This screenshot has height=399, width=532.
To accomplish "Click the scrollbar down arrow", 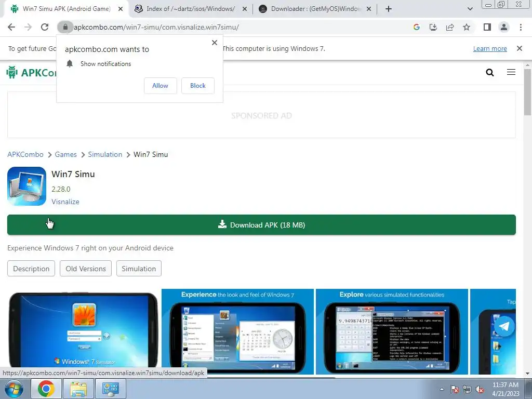I will click(528, 374).
